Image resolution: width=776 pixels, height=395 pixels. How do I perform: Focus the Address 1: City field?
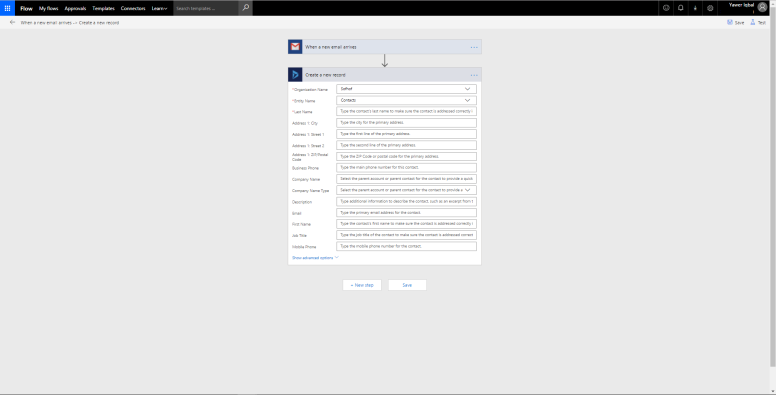point(406,122)
